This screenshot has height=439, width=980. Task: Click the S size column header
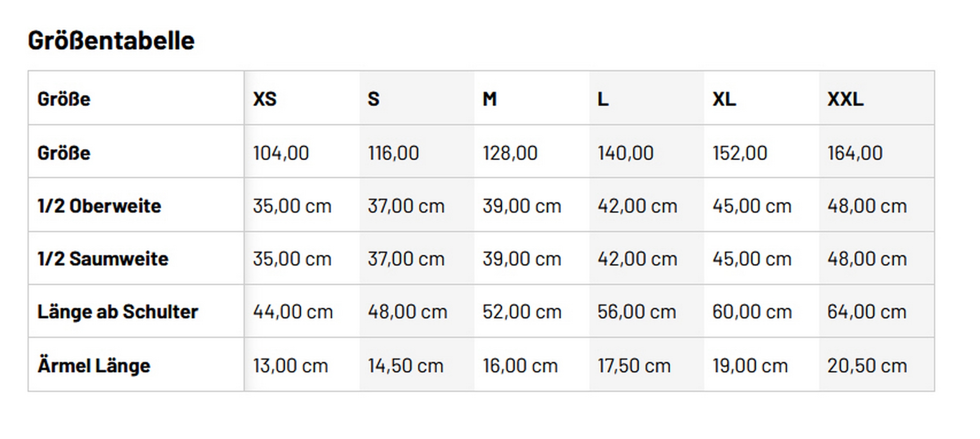pyautogui.click(x=374, y=99)
